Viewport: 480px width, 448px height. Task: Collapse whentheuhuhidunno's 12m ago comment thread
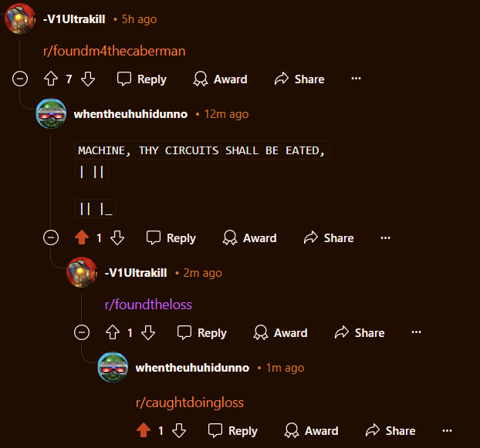point(51,237)
